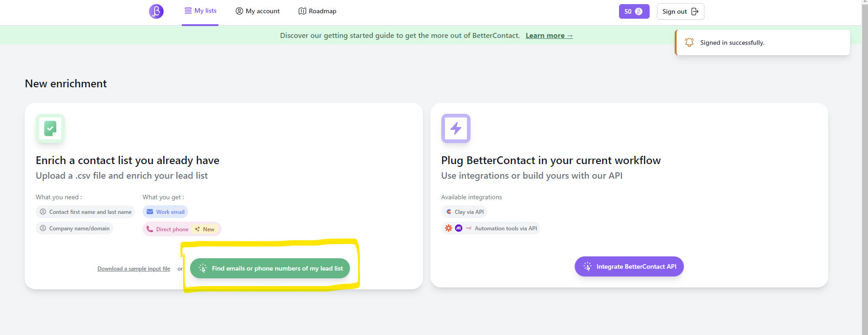
Task: Open Download a sample input file link
Action: pos(134,269)
